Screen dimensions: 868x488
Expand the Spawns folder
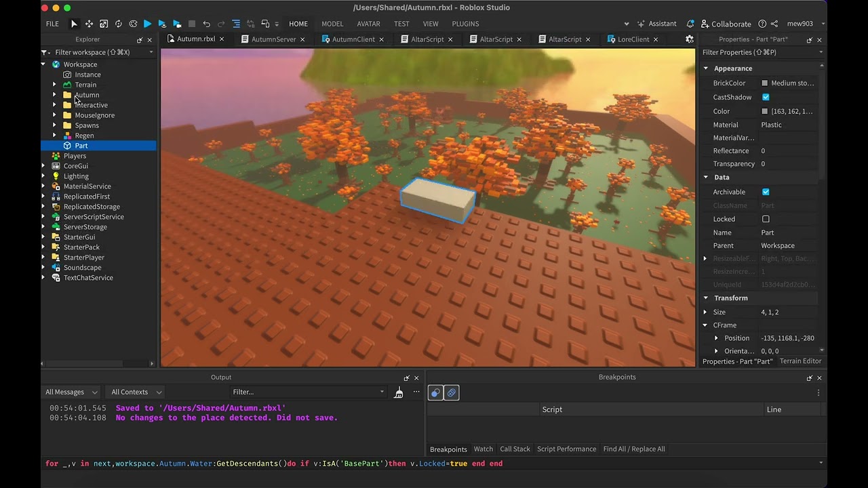point(54,125)
